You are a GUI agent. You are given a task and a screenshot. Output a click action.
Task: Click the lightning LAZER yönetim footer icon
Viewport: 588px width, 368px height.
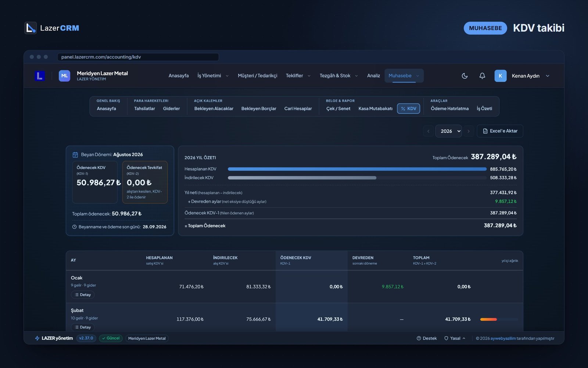tap(37, 338)
